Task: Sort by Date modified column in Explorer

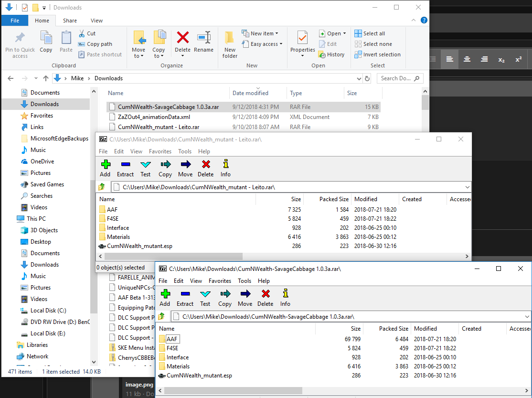Action: click(250, 93)
